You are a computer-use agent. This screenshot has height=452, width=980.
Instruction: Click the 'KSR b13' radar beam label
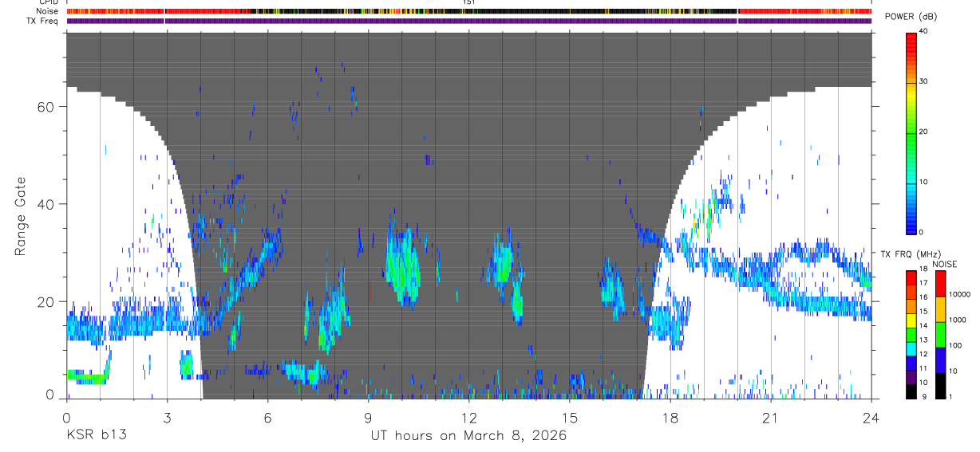97,436
